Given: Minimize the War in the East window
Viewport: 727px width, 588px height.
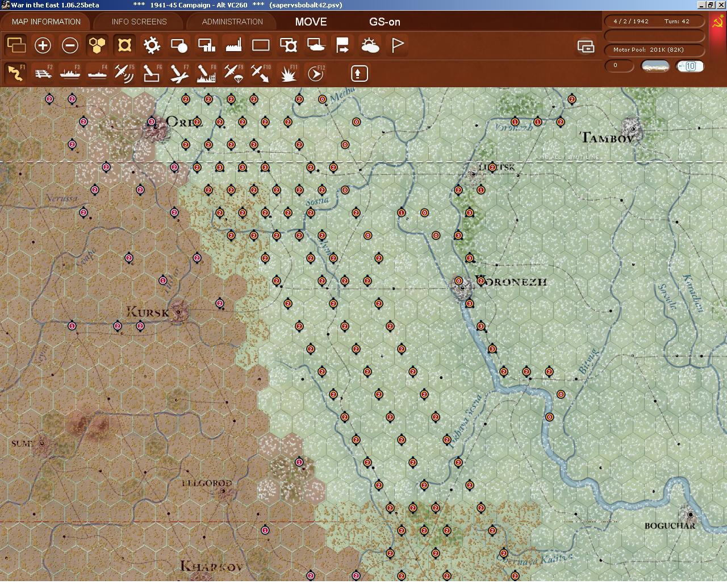Looking at the screenshot, I should [701, 5].
